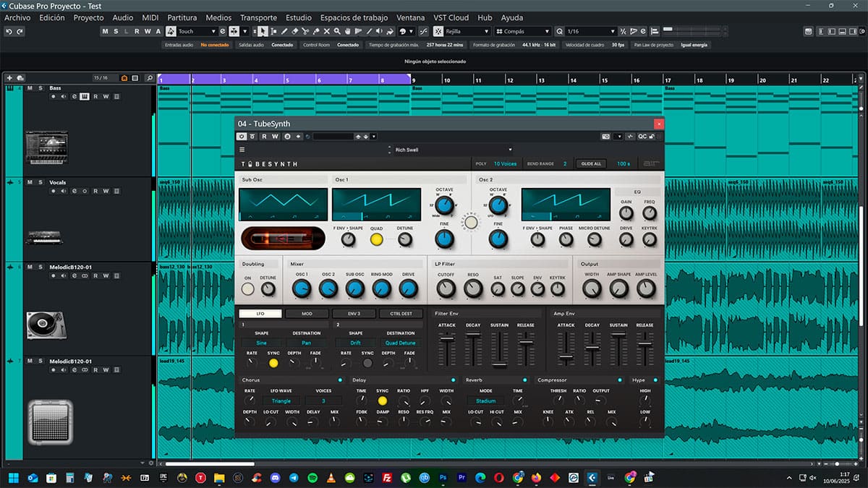Toggle the Delay SYNC button
The width and height of the screenshot is (868, 488).
382,400
